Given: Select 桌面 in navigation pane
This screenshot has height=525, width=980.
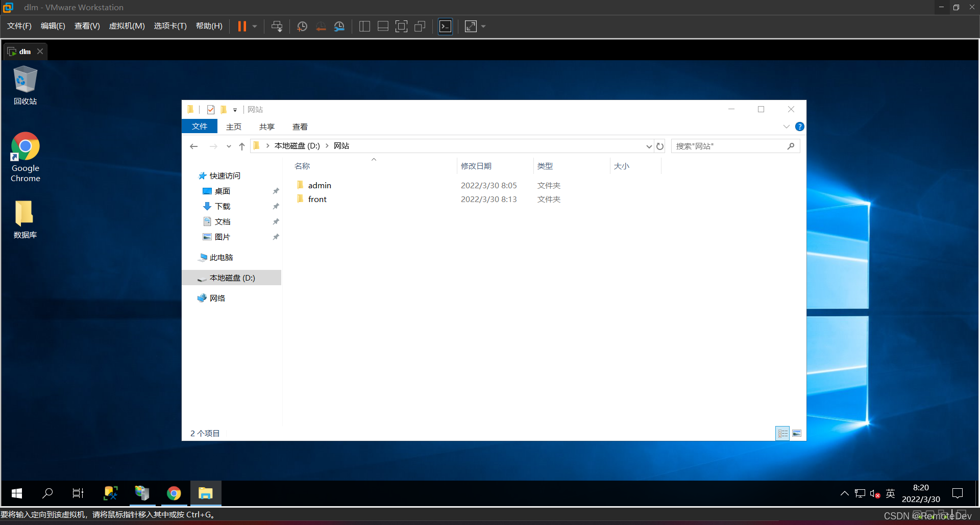Looking at the screenshot, I should [222, 191].
